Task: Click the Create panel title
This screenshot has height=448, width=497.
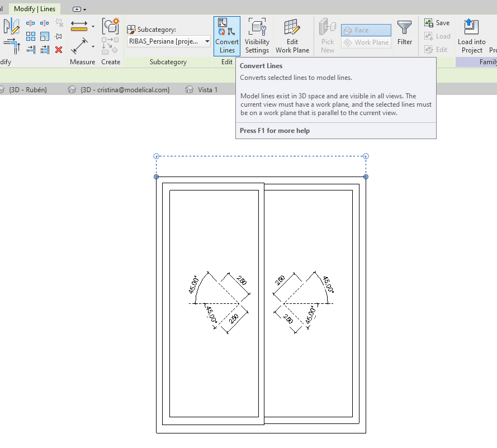Action: pyautogui.click(x=111, y=62)
